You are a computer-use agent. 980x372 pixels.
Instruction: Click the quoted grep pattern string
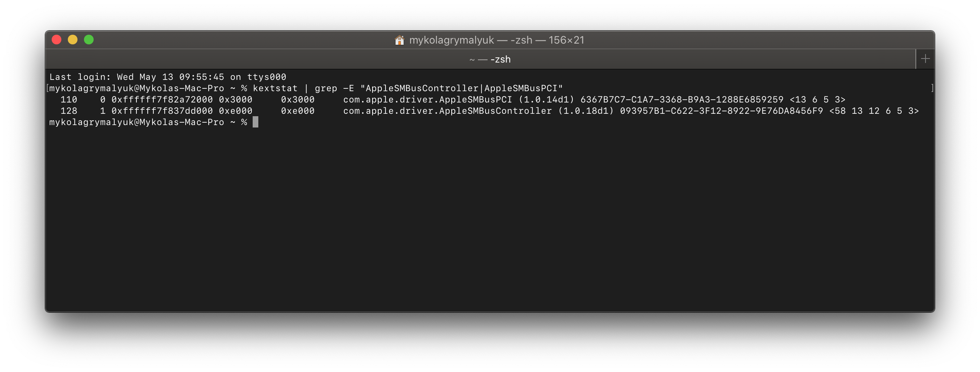461,88
